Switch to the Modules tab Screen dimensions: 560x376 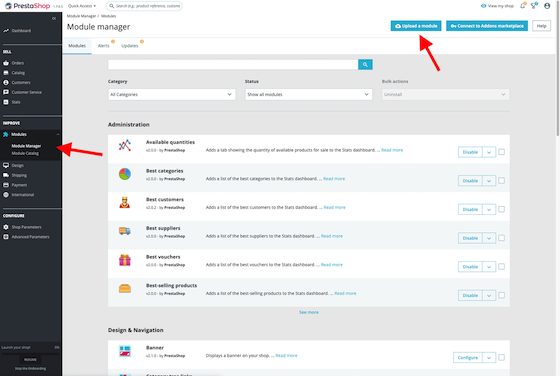(77, 46)
